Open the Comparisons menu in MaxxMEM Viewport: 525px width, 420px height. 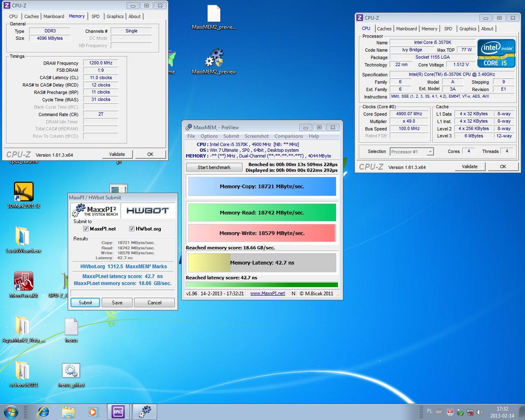(289, 136)
